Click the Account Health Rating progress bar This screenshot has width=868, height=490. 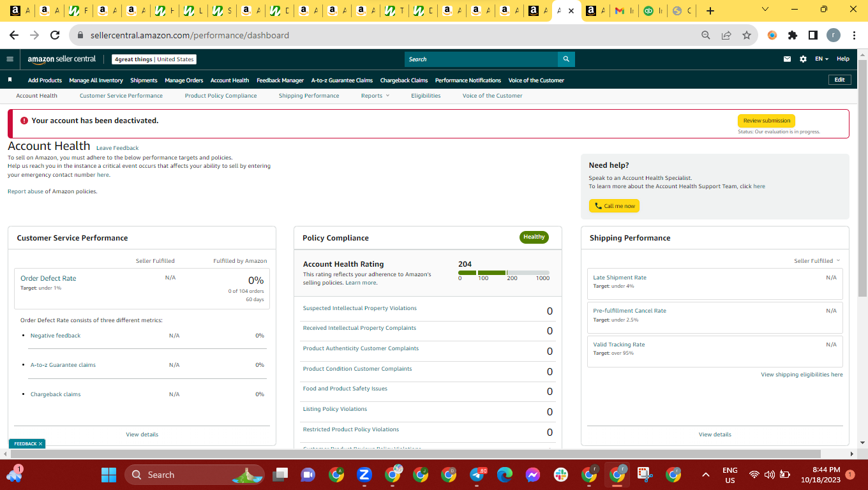[x=504, y=273]
